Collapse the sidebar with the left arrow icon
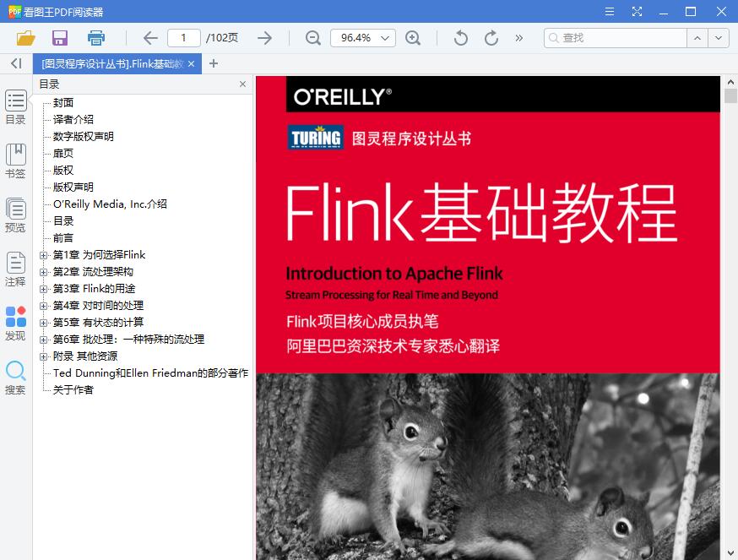Viewport: 738px width, 560px height. click(x=17, y=63)
